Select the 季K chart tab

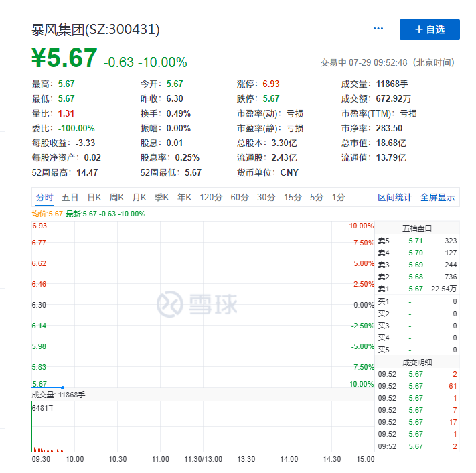click(162, 197)
